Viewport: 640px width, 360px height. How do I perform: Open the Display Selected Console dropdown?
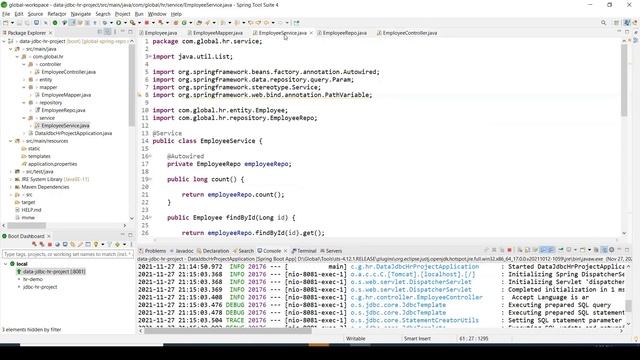pyautogui.click(x=576, y=250)
